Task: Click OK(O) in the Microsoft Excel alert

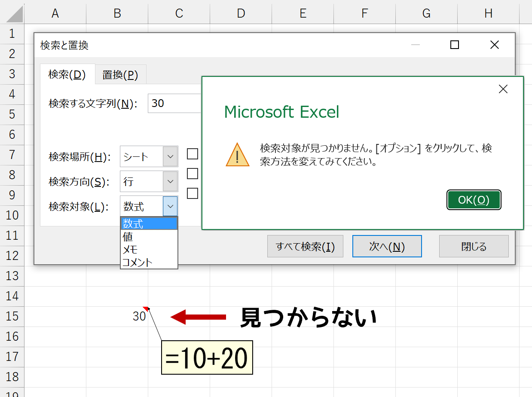Action: pyautogui.click(x=474, y=200)
